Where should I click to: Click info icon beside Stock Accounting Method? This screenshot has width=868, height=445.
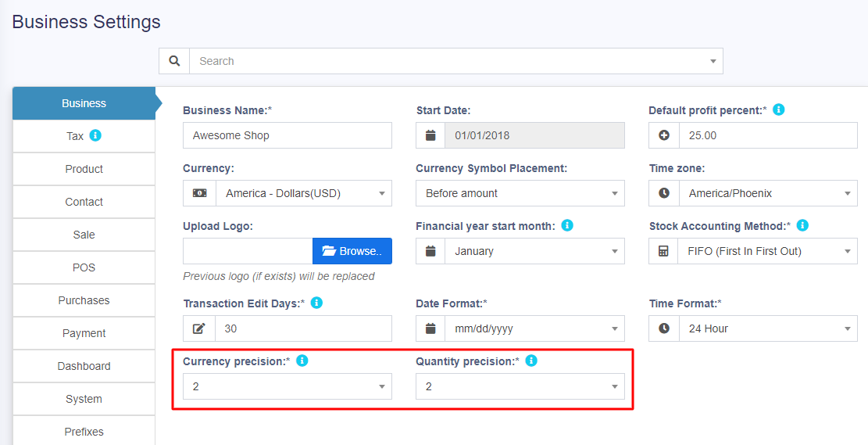[x=802, y=225]
